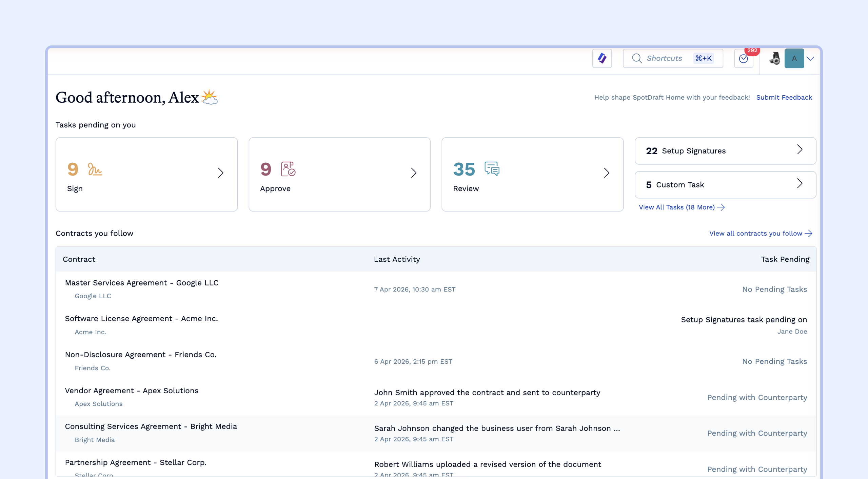Open the Review card arrow

607,173
